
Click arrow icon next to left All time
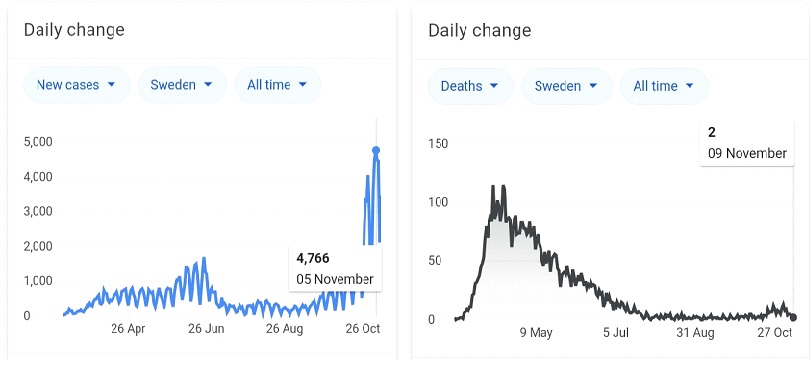point(303,85)
